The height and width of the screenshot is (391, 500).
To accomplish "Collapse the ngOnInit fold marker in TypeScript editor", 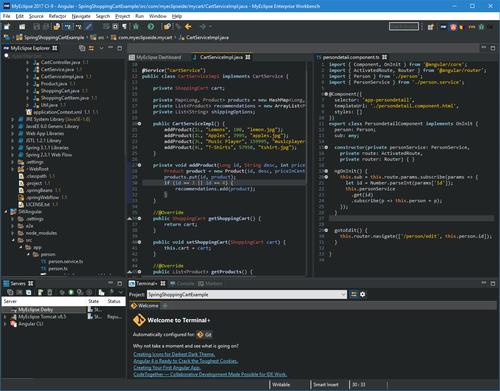I will [x=326, y=171].
